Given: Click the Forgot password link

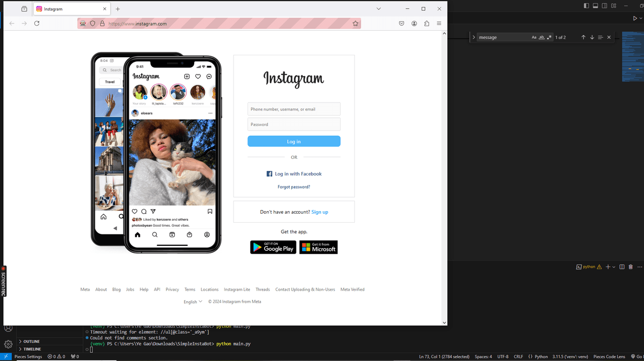Looking at the screenshot, I should coord(294,187).
